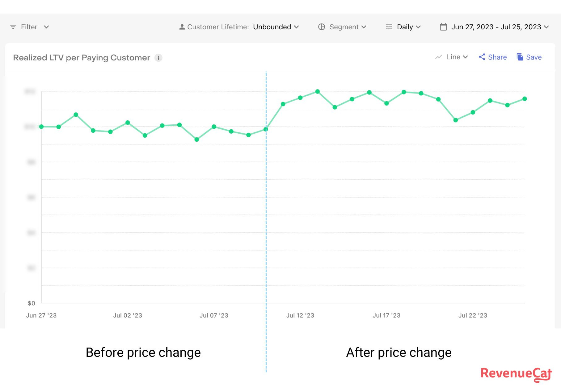This screenshot has width=561, height=392.
Task: Click the Customer Lifetime person icon
Action: [x=182, y=27]
